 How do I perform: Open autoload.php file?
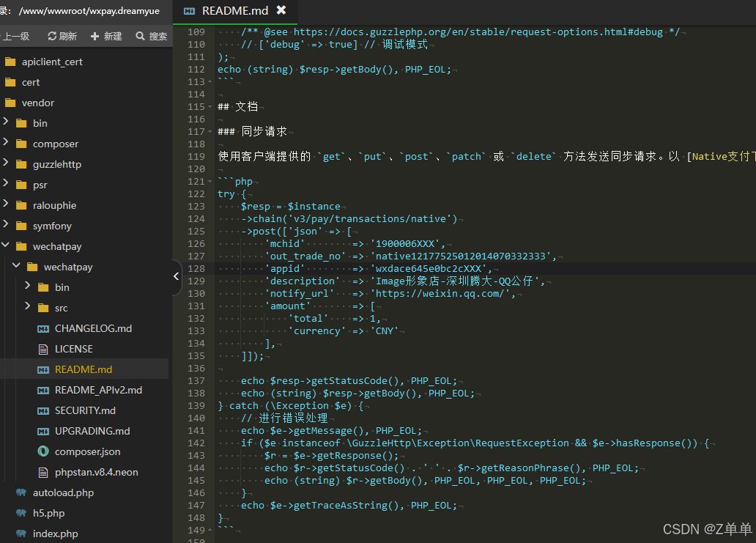click(x=63, y=492)
